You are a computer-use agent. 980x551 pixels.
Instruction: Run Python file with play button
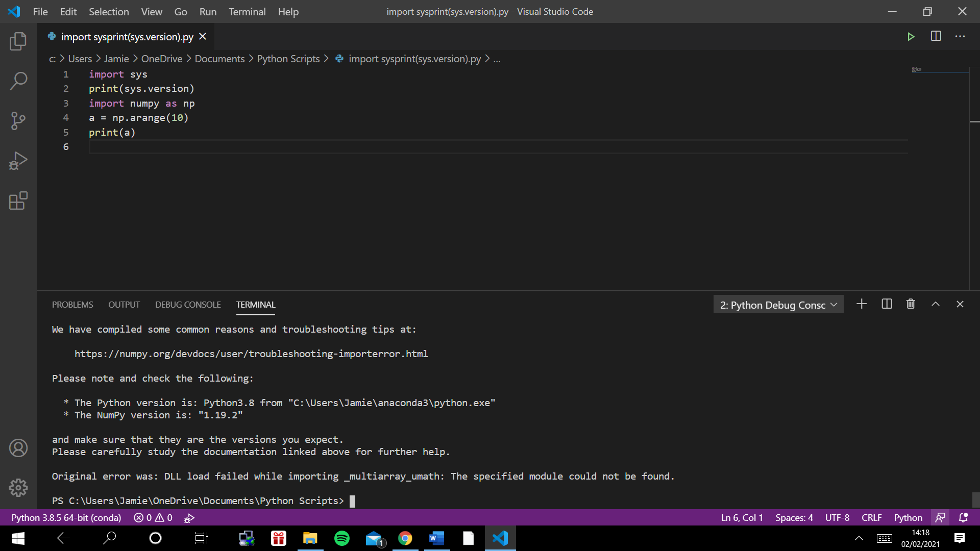point(911,37)
